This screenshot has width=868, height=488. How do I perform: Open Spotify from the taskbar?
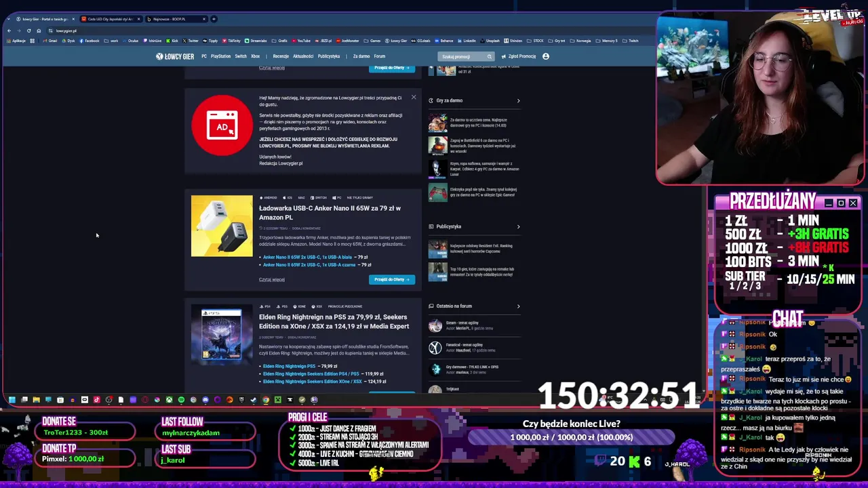181,400
